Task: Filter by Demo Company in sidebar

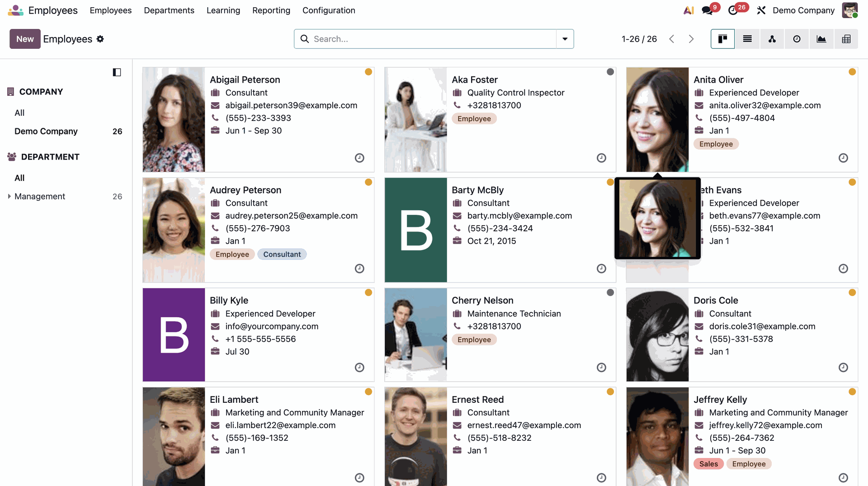Action: pyautogui.click(x=46, y=131)
